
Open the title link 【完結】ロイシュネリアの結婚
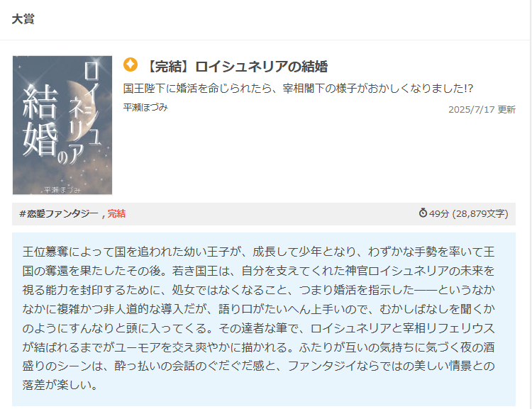coord(235,67)
